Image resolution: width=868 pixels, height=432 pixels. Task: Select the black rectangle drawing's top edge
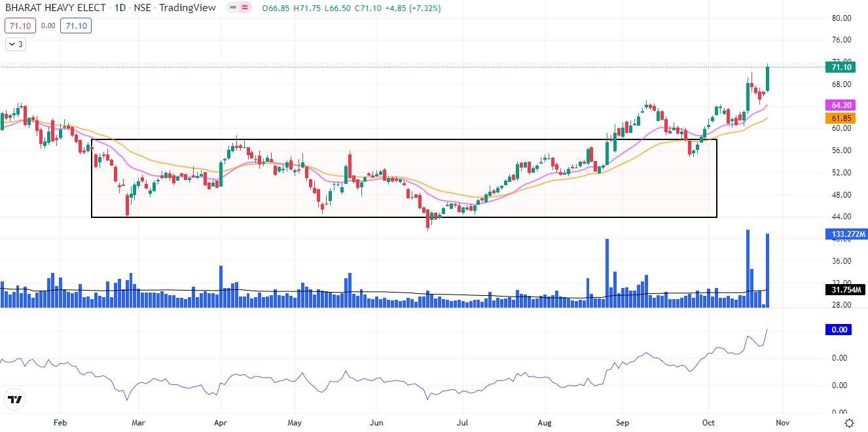(x=393, y=139)
